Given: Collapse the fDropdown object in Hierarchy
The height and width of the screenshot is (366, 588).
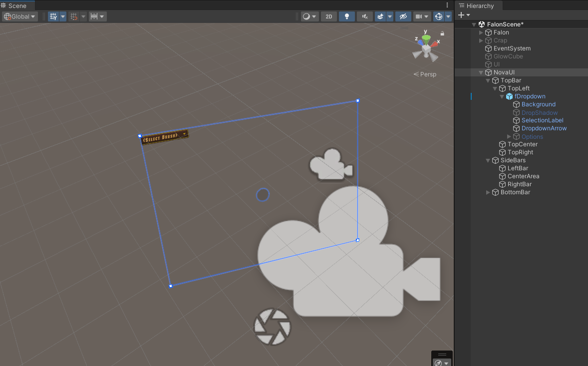Looking at the screenshot, I should (502, 96).
